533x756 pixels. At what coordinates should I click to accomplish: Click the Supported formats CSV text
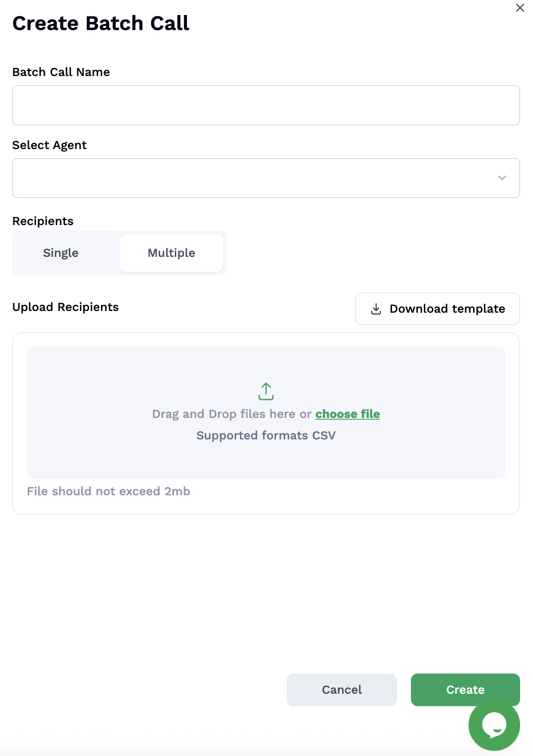(x=266, y=436)
